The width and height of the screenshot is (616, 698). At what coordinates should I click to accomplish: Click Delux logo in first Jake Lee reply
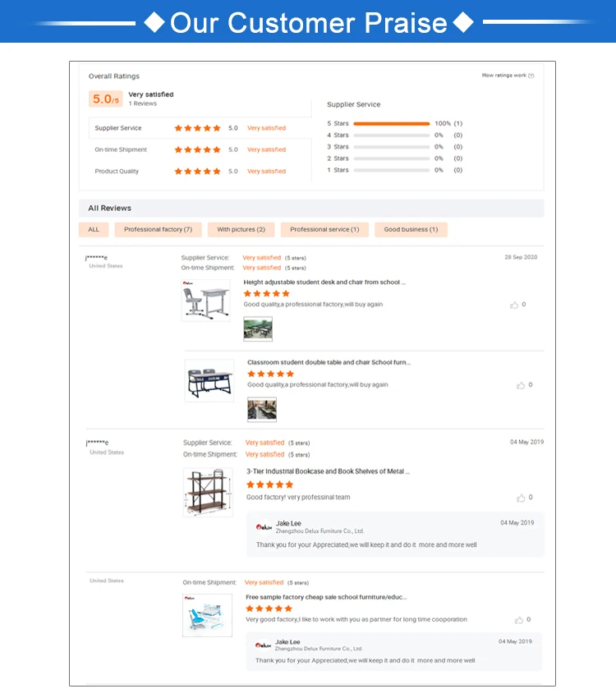point(264,527)
